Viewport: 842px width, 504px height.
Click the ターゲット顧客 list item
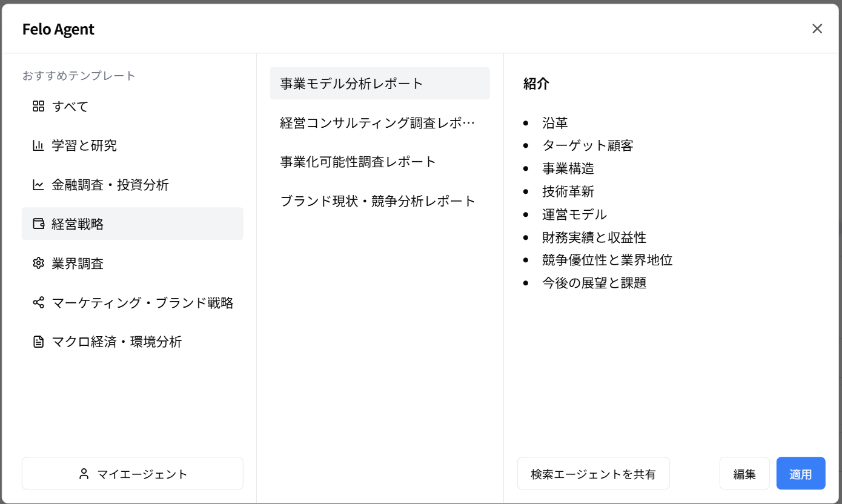(x=588, y=146)
